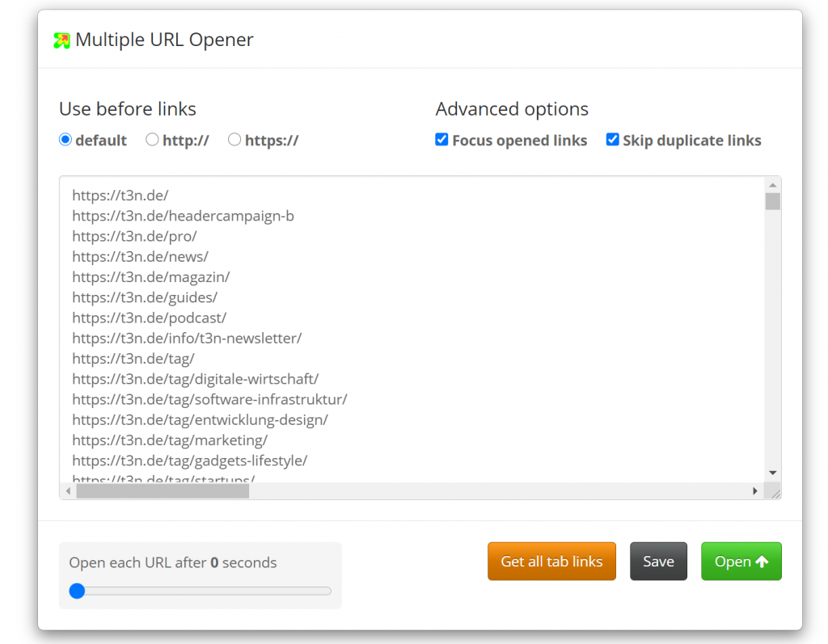Select the 'https://' prefix option
The height and width of the screenshot is (644, 828).
[234, 139]
